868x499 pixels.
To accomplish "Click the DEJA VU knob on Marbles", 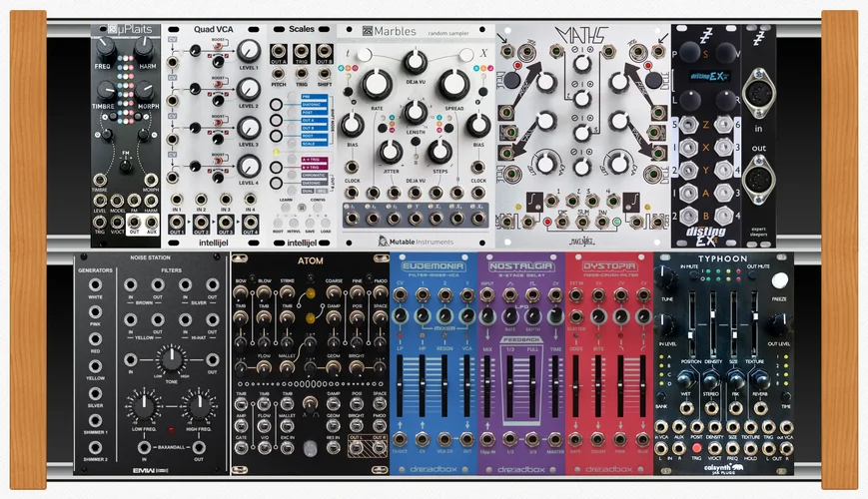I will (x=416, y=63).
